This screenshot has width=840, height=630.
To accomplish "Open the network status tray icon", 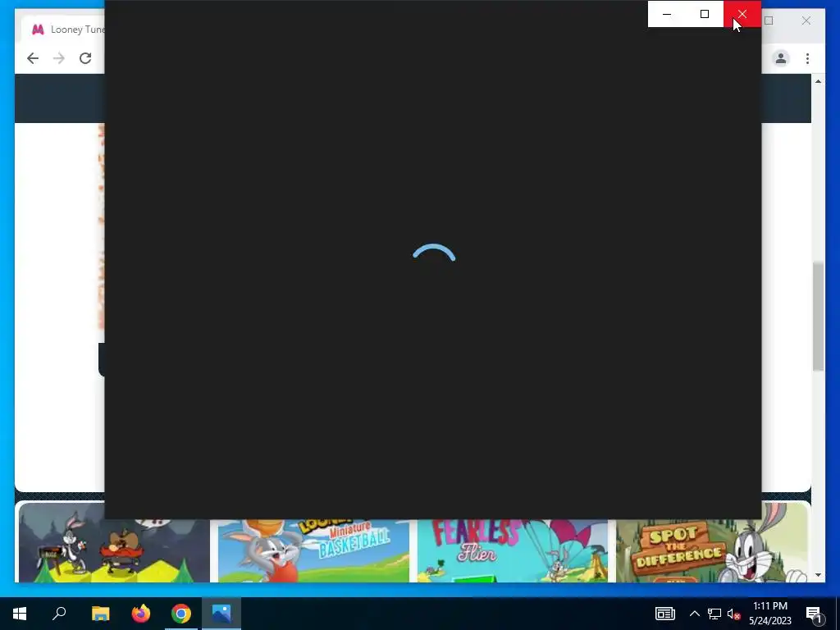I will pos(714,614).
